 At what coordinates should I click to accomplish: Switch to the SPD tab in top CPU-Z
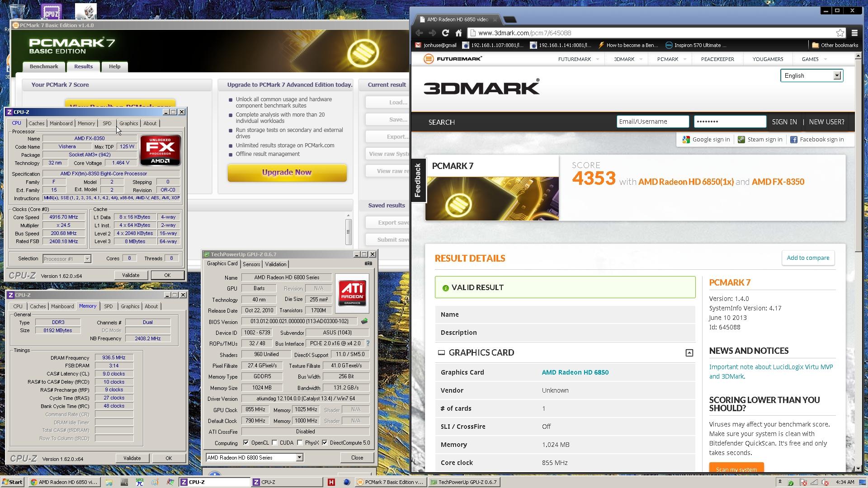click(x=107, y=123)
